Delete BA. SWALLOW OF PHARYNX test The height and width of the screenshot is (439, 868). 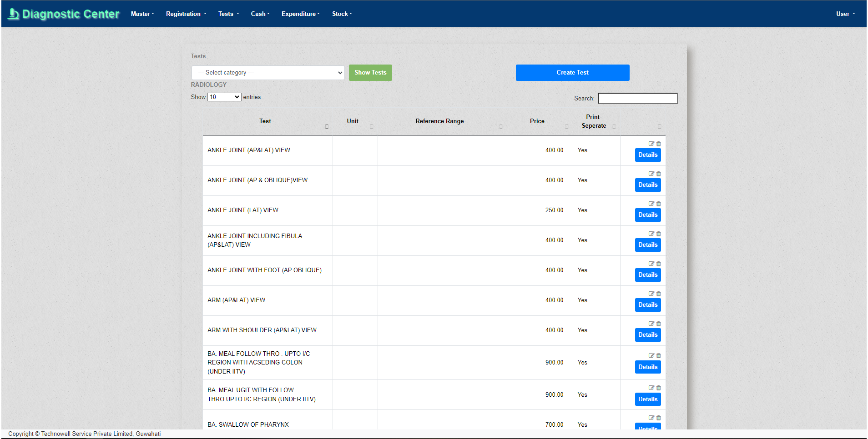(x=659, y=418)
